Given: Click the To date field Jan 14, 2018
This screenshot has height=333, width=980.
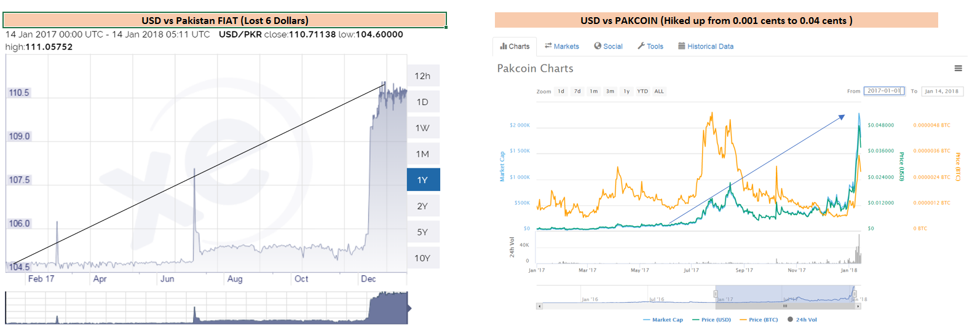Looking at the screenshot, I should (942, 91).
